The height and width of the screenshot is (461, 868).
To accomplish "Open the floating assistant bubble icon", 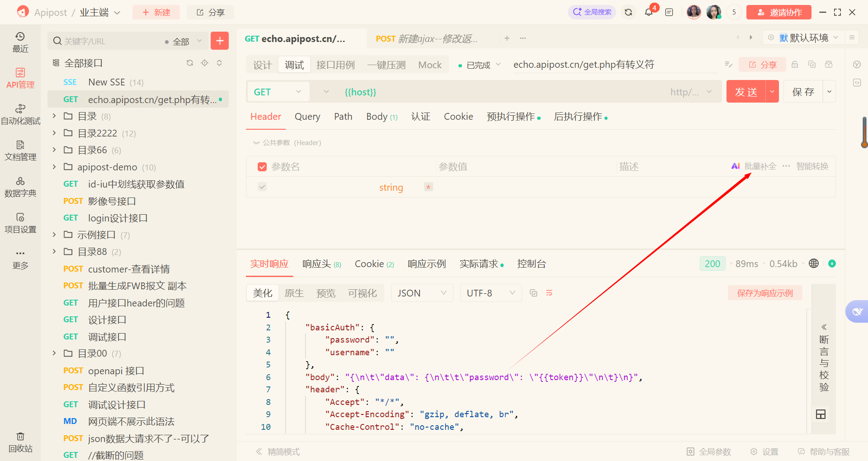I will pos(857,311).
